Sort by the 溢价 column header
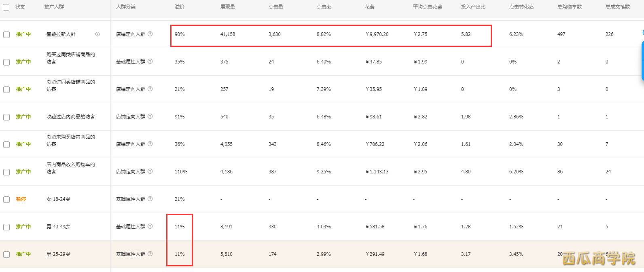This screenshot has height=272, width=644. point(180,7)
